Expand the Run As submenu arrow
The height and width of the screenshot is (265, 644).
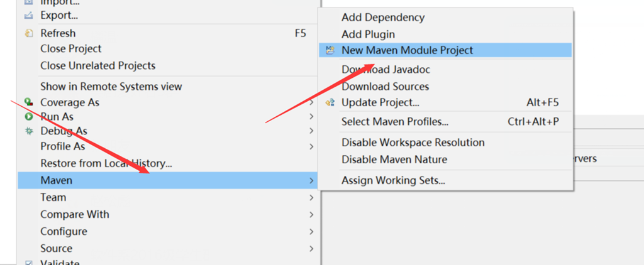coord(312,117)
